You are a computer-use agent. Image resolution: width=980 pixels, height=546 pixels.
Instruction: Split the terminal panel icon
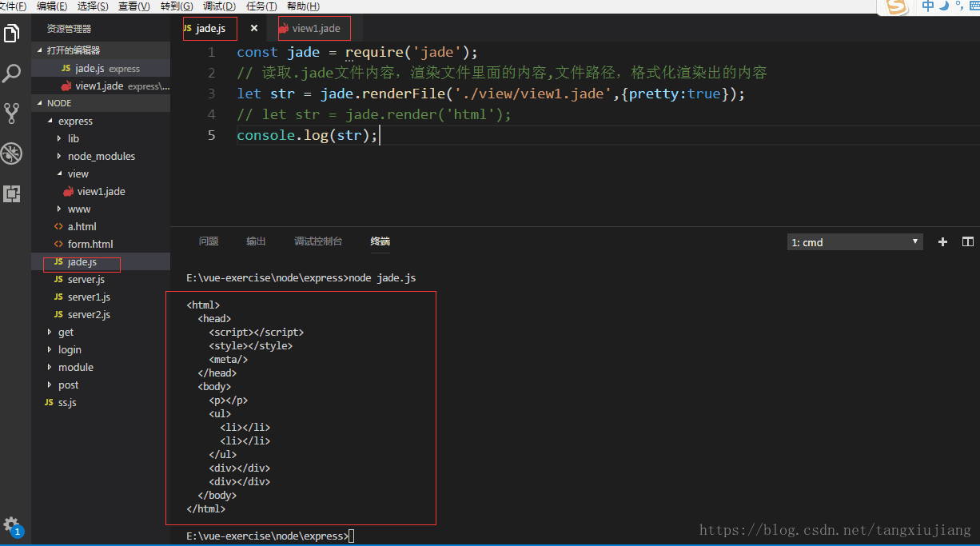click(x=967, y=241)
